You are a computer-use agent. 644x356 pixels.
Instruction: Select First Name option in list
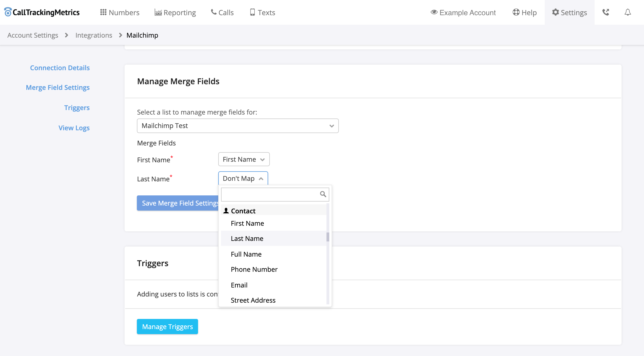(274, 223)
